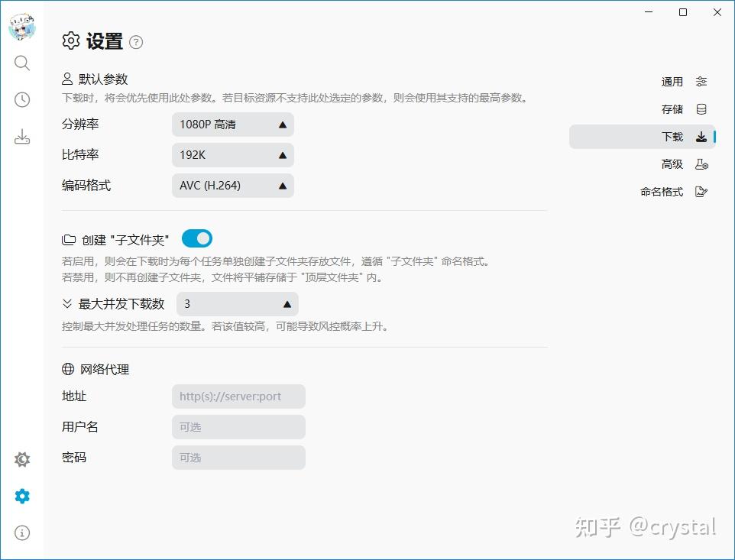Image resolution: width=735 pixels, height=560 pixels.
Task: Select the 下载 settings tab
Action: (x=672, y=136)
